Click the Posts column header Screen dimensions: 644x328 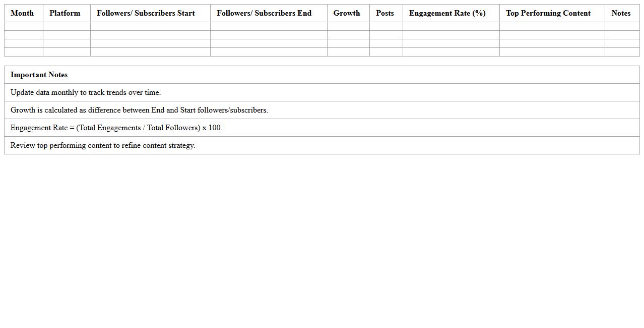click(x=385, y=13)
